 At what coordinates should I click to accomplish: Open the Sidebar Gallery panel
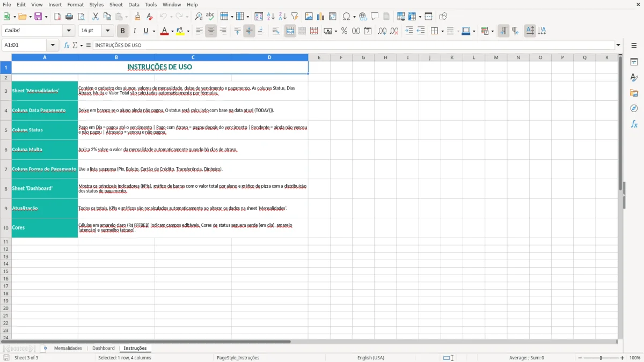click(634, 93)
